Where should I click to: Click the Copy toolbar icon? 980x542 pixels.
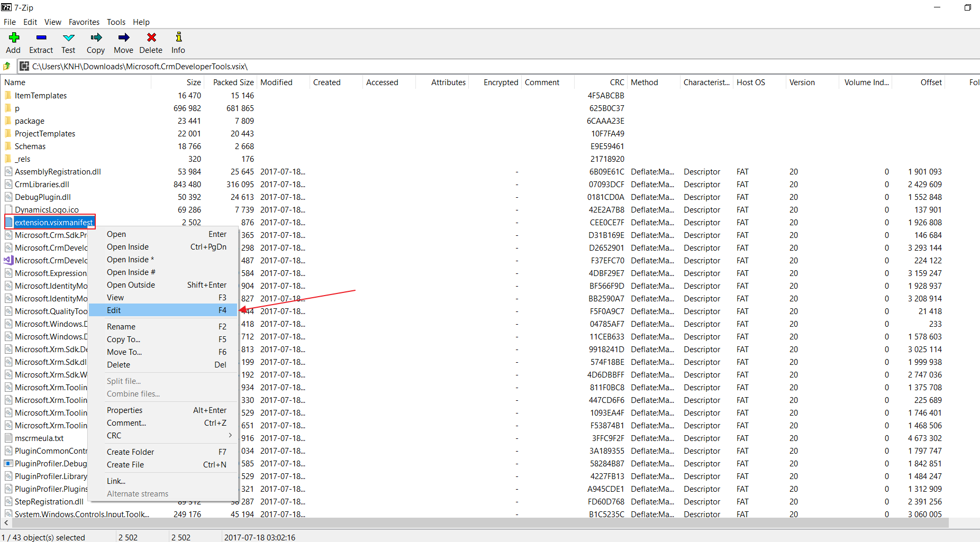pyautogui.click(x=96, y=38)
